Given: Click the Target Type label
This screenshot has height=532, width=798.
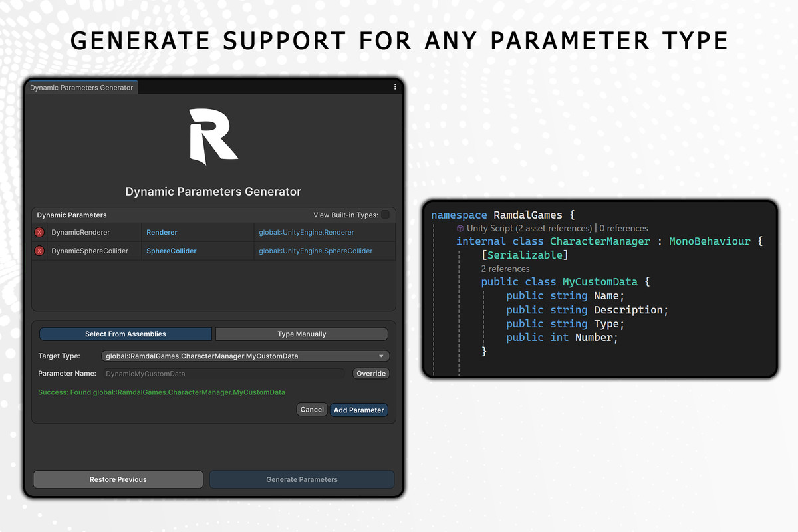Looking at the screenshot, I should [x=59, y=356].
